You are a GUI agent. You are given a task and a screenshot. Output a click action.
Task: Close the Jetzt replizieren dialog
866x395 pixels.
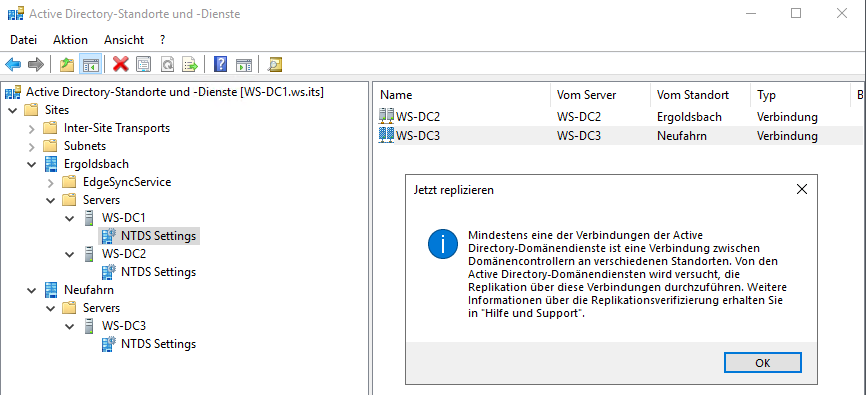[x=802, y=189]
